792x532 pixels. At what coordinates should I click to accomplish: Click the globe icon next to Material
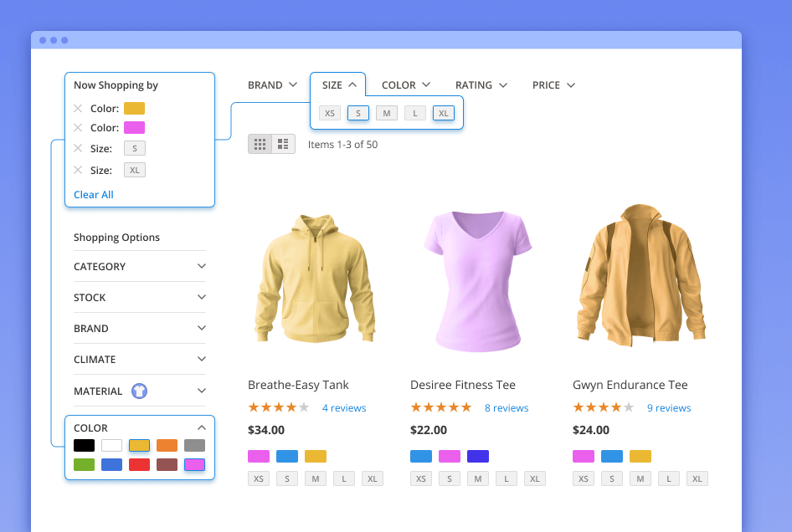tap(140, 391)
